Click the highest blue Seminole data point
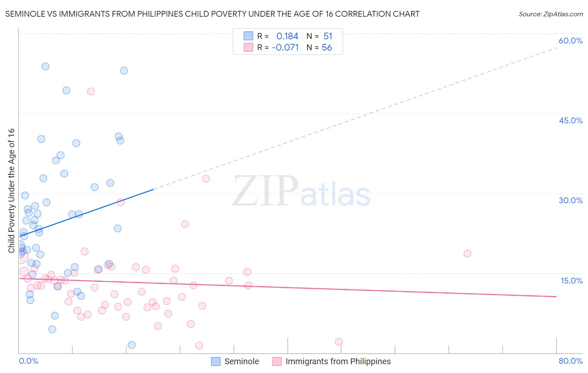This screenshot has width=588, height=373. [x=46, y=66]
